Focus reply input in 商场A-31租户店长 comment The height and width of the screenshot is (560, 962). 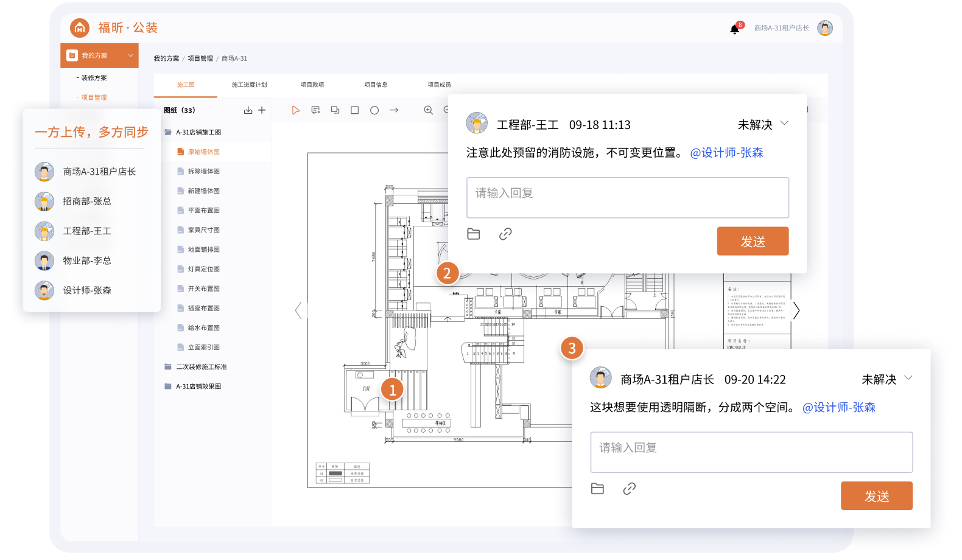[751, 452]
